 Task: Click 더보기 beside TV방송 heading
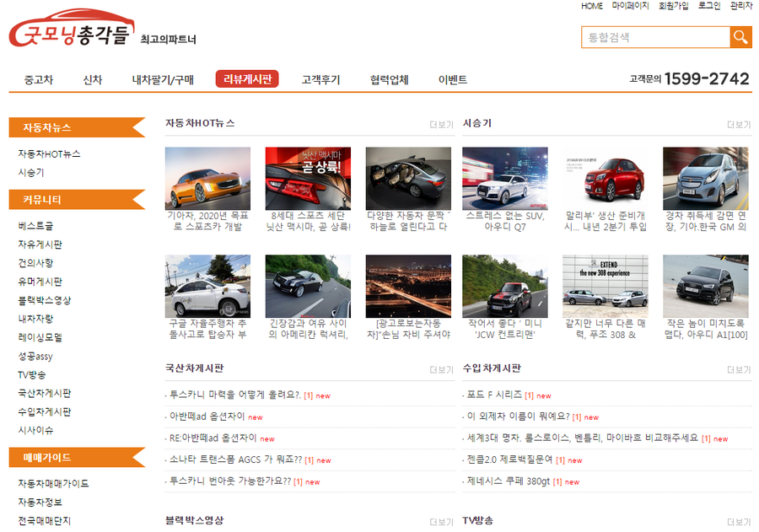[x=739, y=522]
